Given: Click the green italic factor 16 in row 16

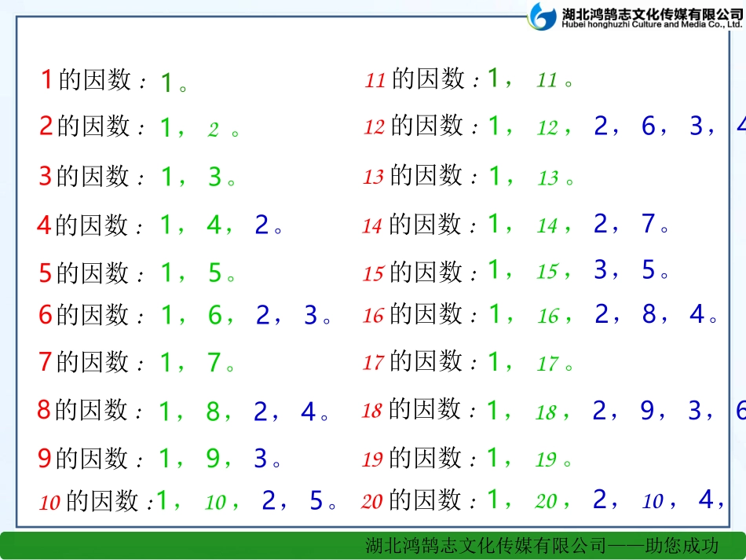Looking at the screenshot, I should [x=548, y=316].
